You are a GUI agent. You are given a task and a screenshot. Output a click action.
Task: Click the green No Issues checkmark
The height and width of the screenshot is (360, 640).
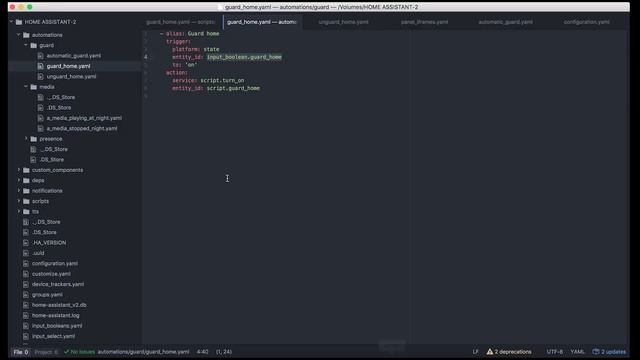coord(66,351)
